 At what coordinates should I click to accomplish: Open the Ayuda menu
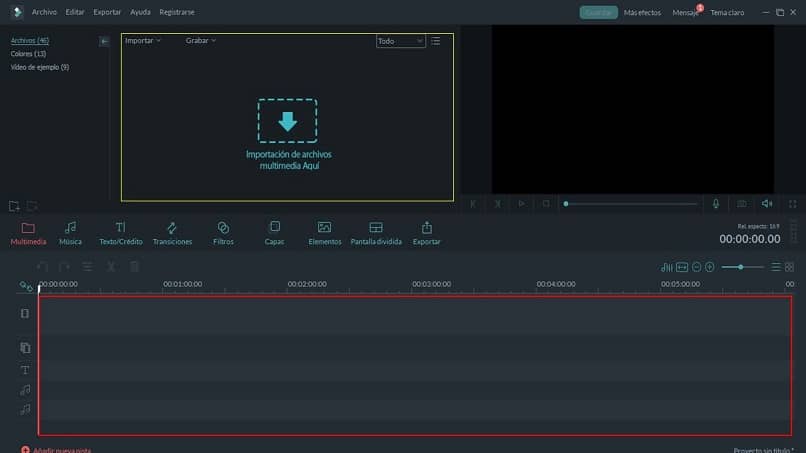(140, 12)
